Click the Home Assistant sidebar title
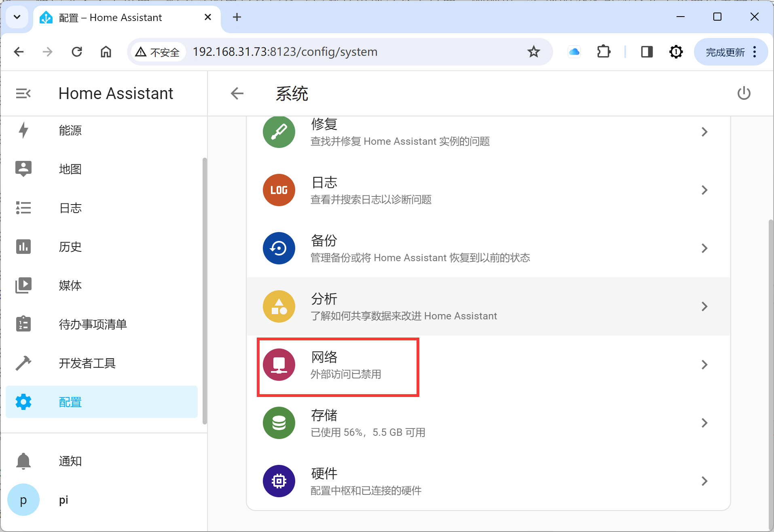 (x=116, y=93)
